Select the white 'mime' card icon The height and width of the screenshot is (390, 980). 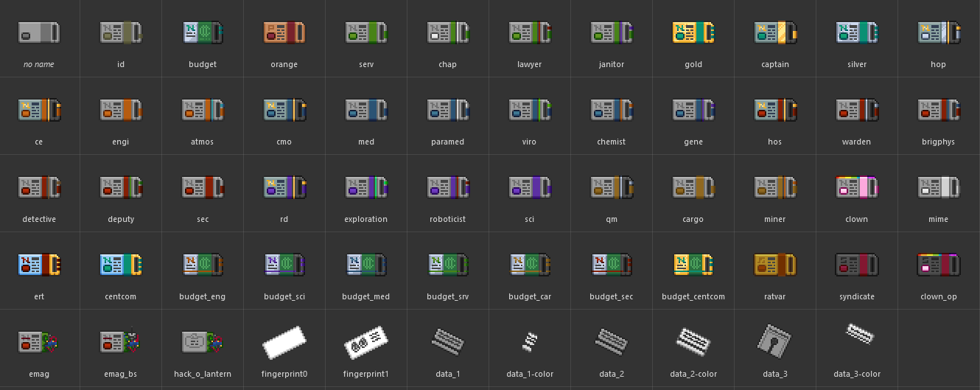[x=939, y=187]
